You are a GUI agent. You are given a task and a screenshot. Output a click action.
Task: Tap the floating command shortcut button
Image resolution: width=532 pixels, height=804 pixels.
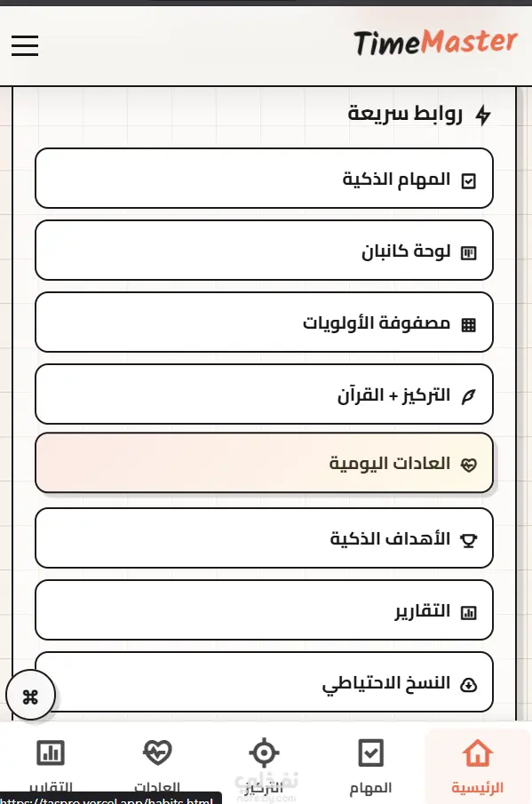[x=30, y=697]
